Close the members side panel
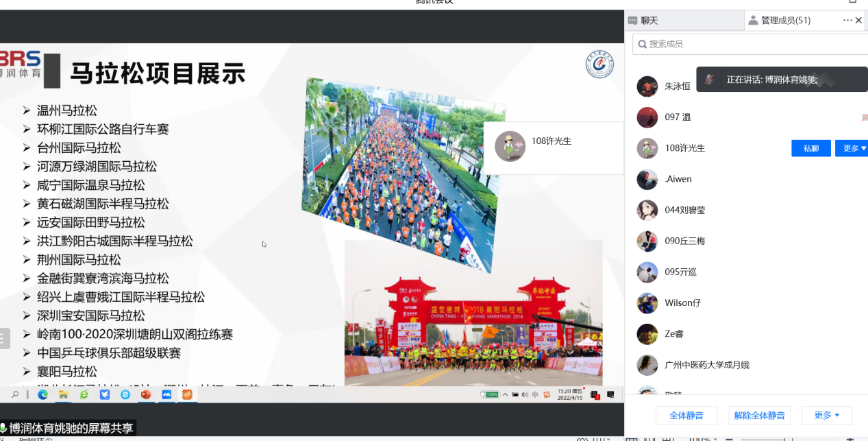The width and height of the screenshot is (868, 441). click(x=859, y=21)
